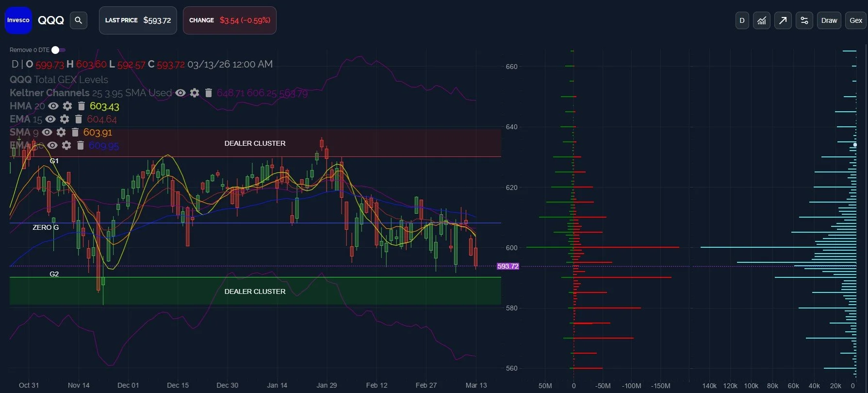Open EMA 50 settings gear
This screenshot has width=868, height=393.
tap(66, 145)
